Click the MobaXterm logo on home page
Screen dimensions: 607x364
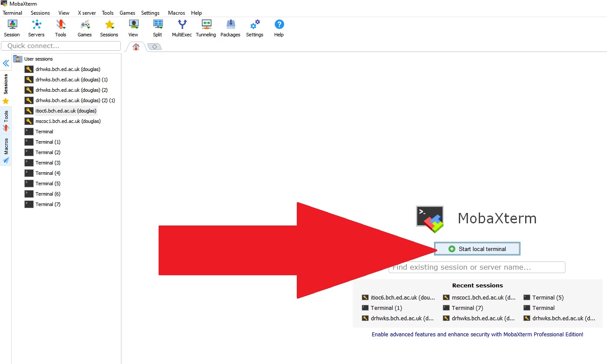pyautogui.click(x=430, y=219)
